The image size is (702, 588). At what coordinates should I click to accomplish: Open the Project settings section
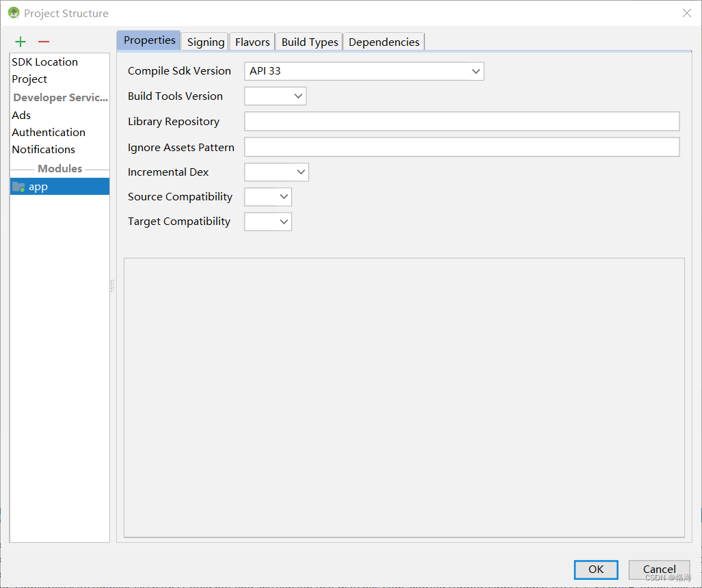[x=29, y=79]
